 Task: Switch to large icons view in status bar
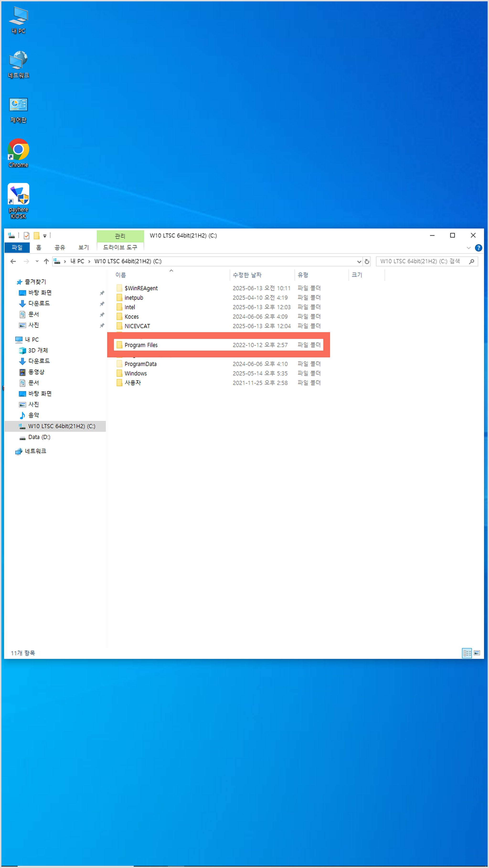click(x=477, y=653)
